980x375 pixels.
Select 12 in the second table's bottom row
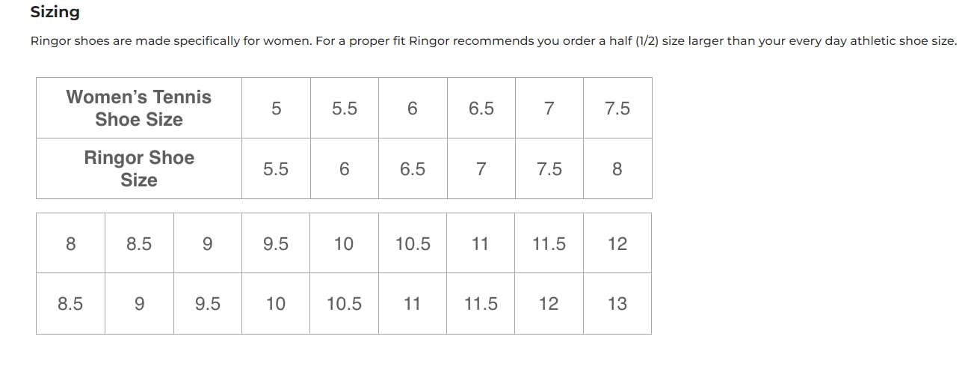(x=549, y=304)
